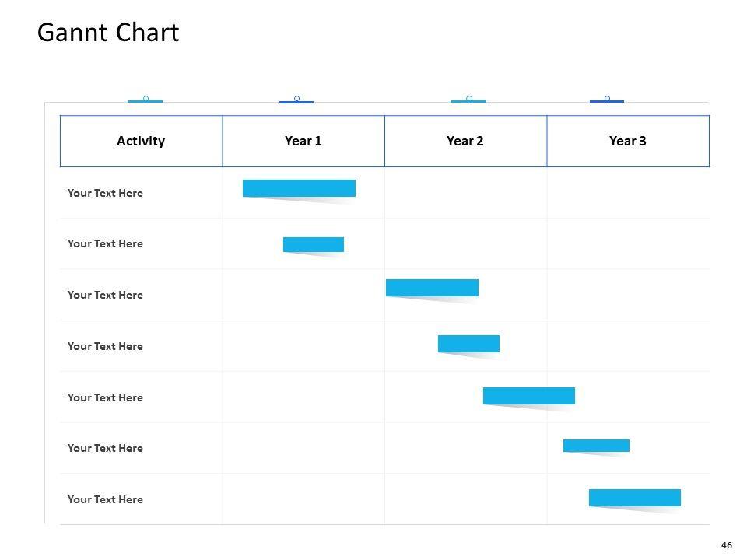Viewport: 747px width, 560px height.
Task: Click the sixth row's short Year 3 bar
Action: 596,446
